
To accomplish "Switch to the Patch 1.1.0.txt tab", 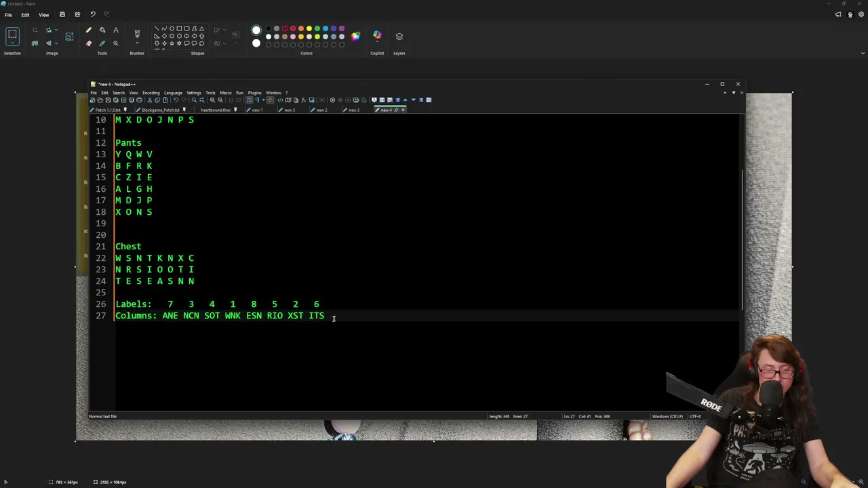I will 108,110.
